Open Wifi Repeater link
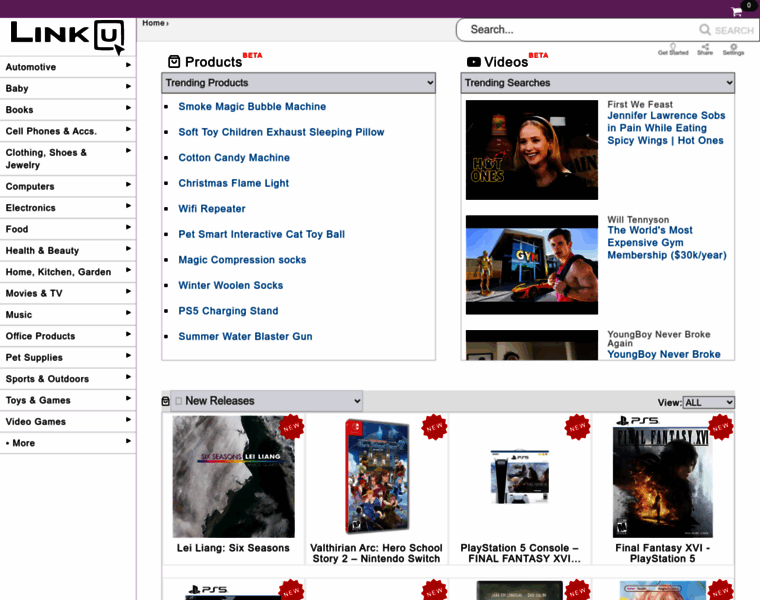The height and width of the screenshot is (600, 760). click(x=212, y=208)
